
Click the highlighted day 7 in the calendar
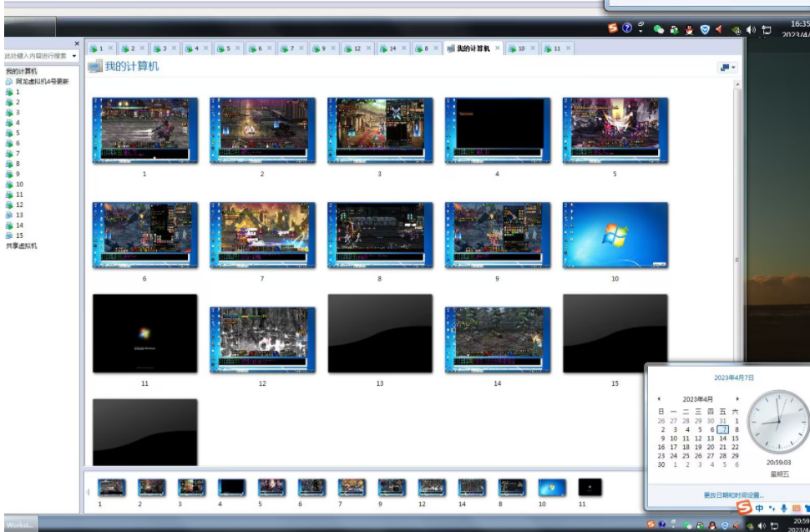point(723,429)
